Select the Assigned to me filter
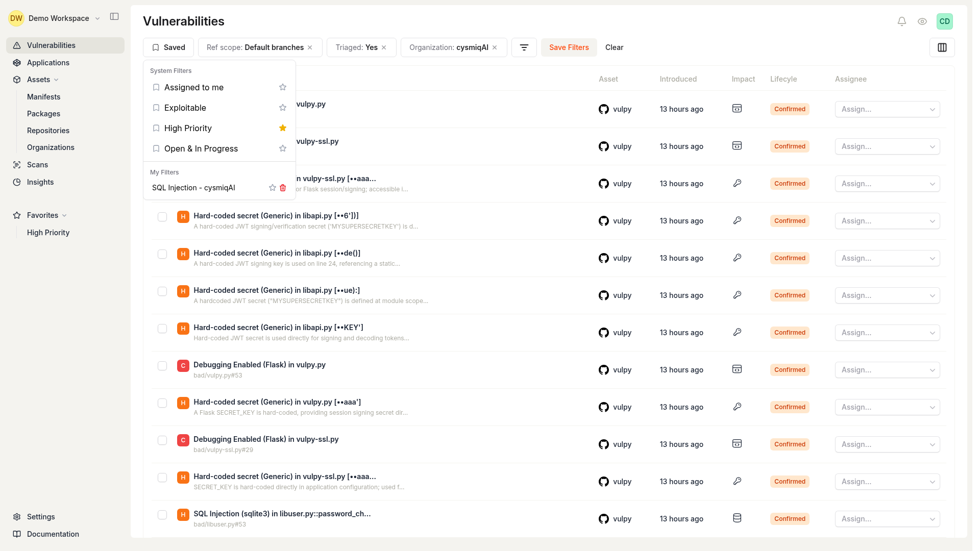 [193, 87]
